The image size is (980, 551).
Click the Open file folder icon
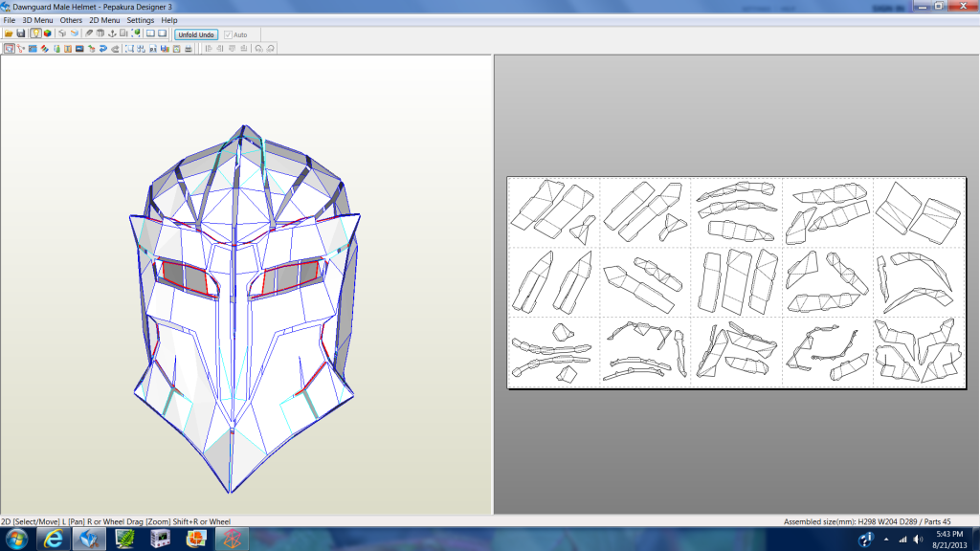9,33
